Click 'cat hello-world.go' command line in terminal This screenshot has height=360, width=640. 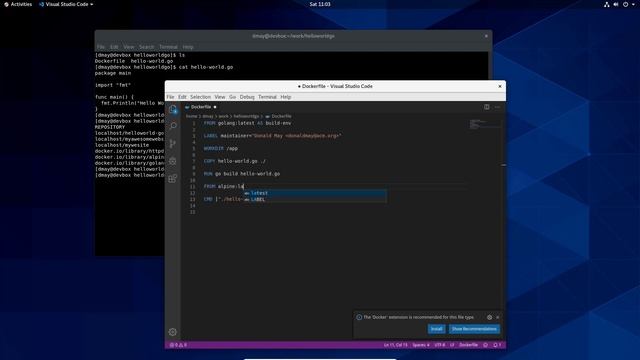click(x=164, y=67)
